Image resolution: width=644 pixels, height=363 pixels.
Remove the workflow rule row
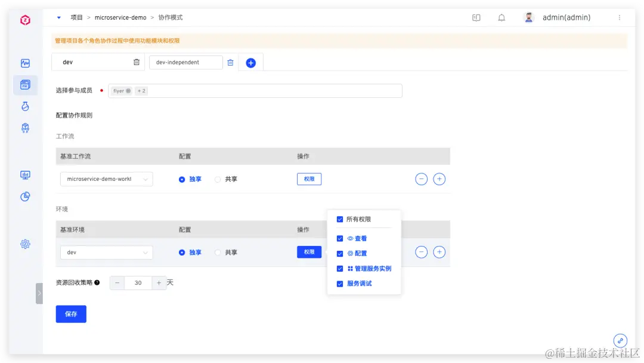pyautogui.click(x=422, y=179)
